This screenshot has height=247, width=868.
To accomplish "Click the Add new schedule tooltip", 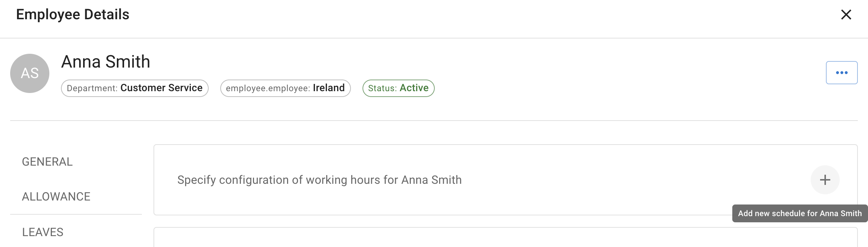I will 800,213.
